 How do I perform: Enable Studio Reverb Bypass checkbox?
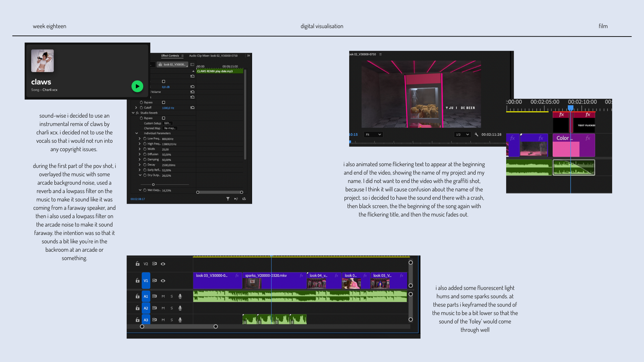click(x=164, y=118)
